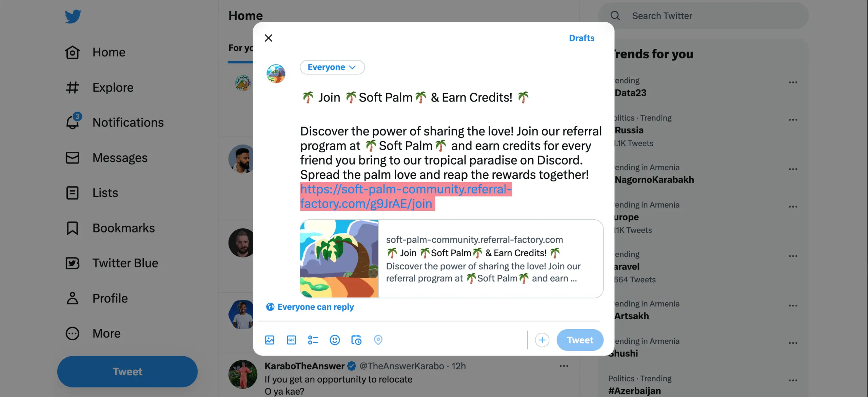
Task: Click the Explore magnifying glass icon
Action: [615, 16]
